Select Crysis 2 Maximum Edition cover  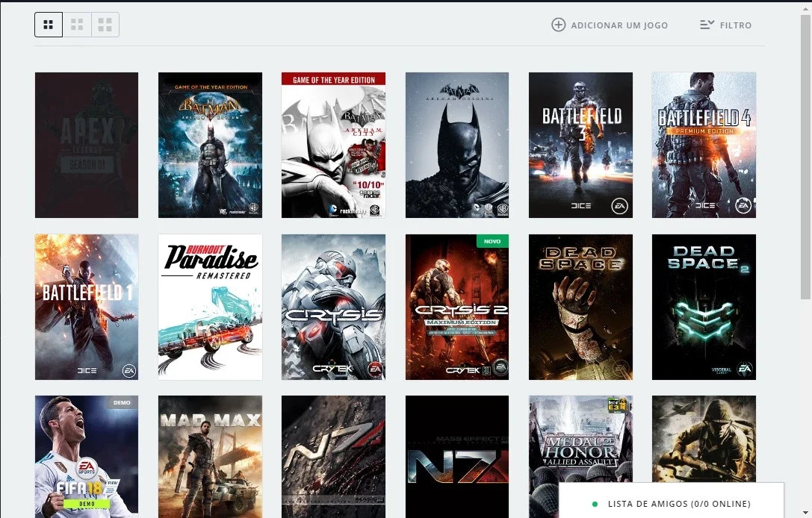coord(456,307)
